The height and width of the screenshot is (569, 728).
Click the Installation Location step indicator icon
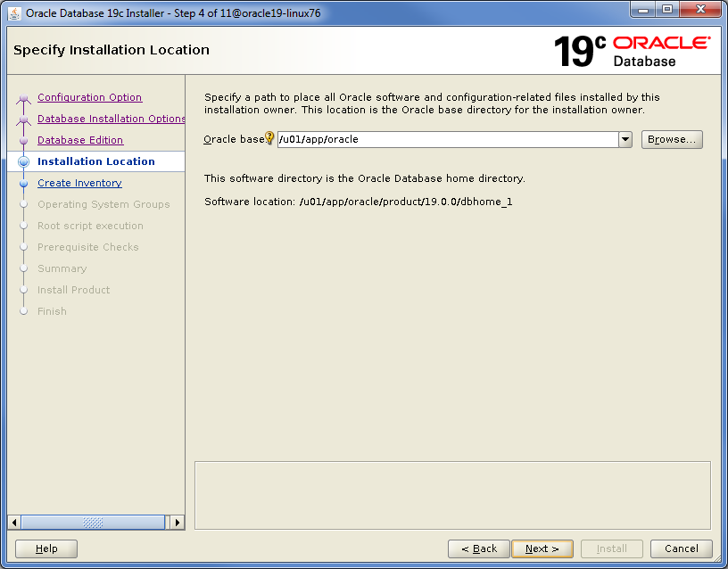click(24, 161)
